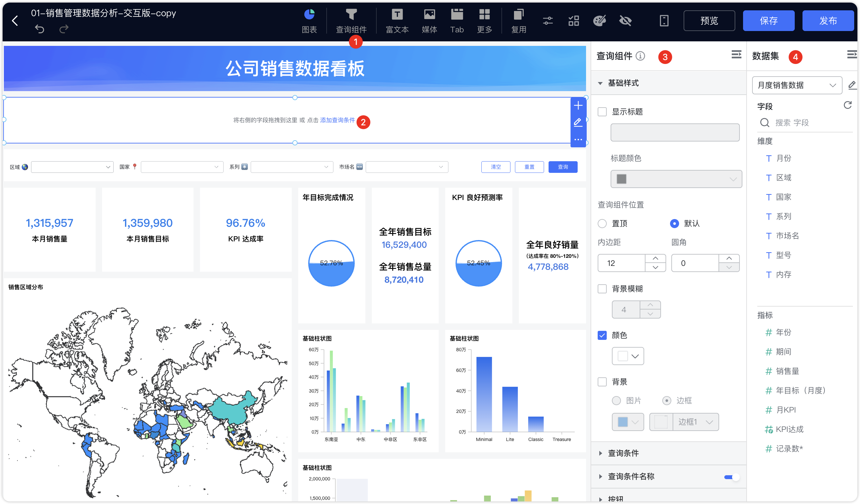This screenshot has width=860, height=504.
Task: Go back with the left arrow icon
Action: pos(15,20)
